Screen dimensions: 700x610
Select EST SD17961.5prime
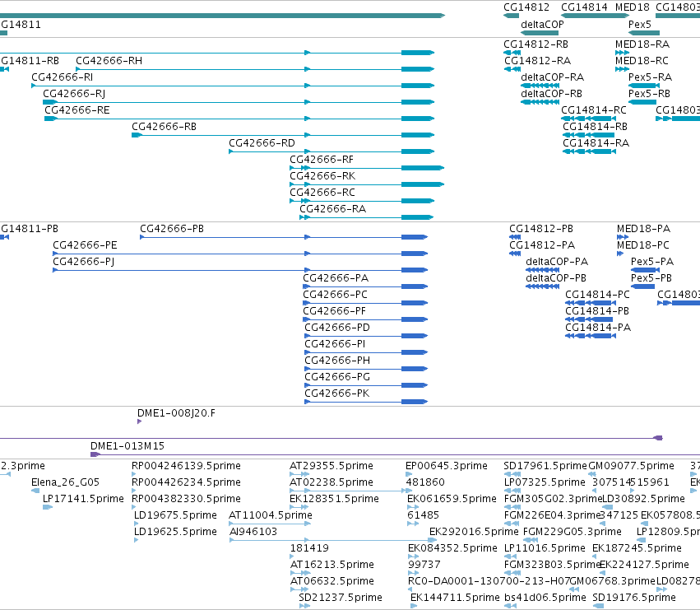545,466
